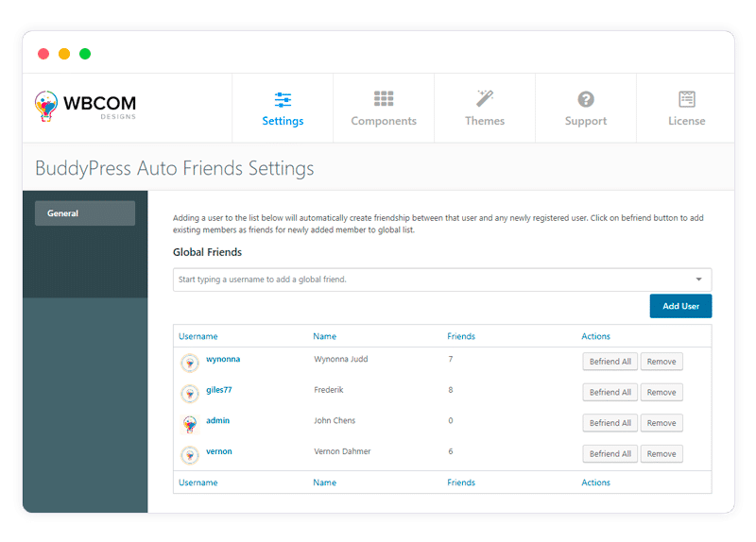The image size is (756, 542).
Task: Click the Themes magic wand icon
Action: coord(485,98)
